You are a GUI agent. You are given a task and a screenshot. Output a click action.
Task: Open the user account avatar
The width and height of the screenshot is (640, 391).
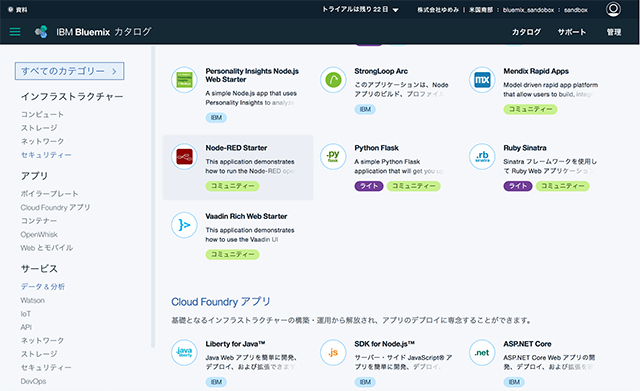pyautogui.click(x=613, y=9)
